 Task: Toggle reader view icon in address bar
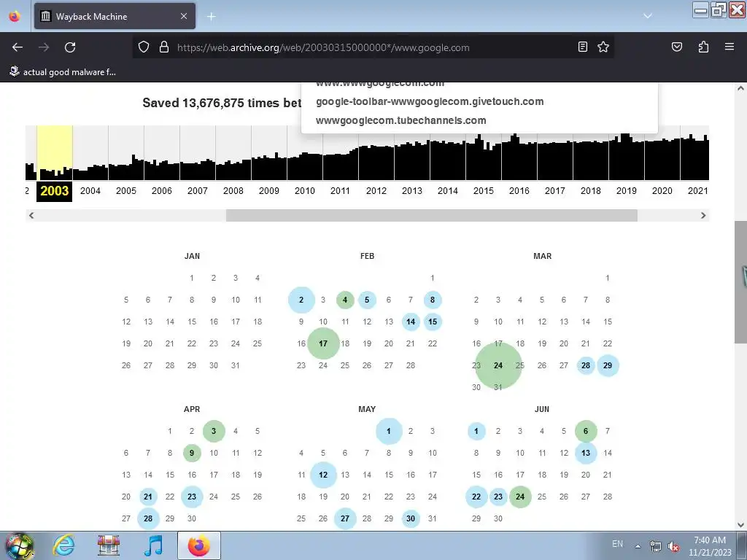click(582, 47)
